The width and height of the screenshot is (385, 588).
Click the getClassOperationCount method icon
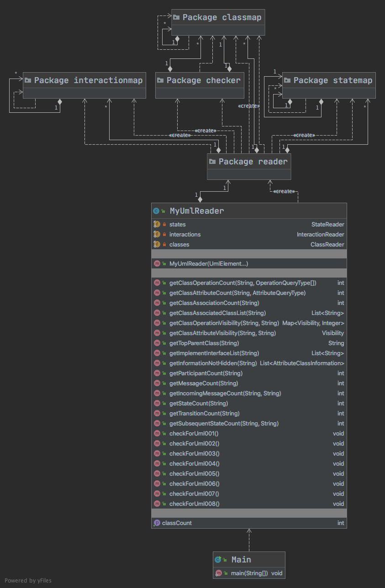(157, 283)
